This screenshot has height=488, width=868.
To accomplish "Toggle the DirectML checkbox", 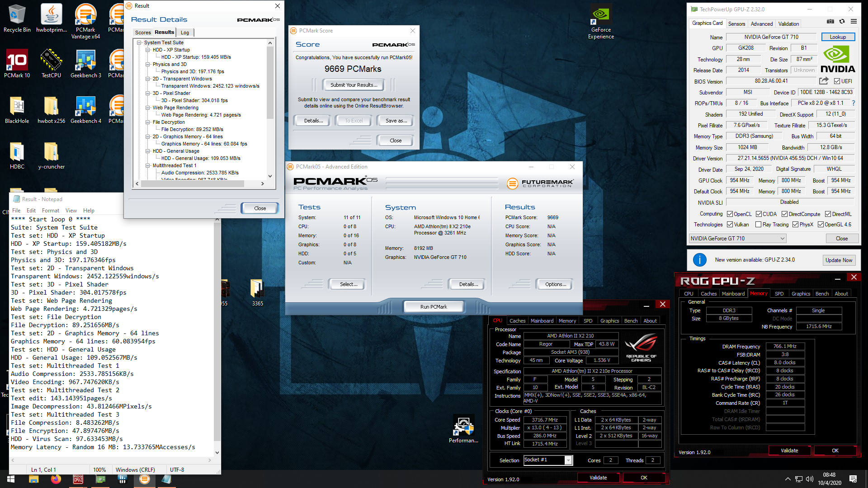I will [828, 214].
